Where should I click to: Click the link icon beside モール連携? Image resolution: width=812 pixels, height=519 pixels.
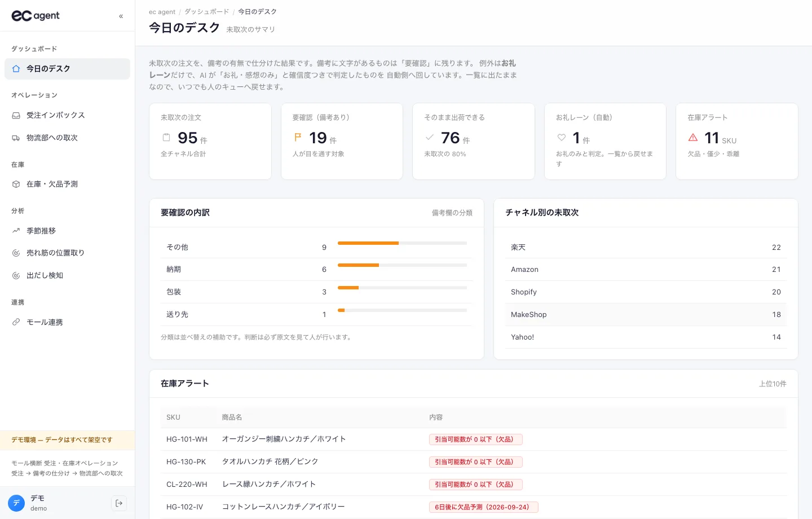(16, 322)
